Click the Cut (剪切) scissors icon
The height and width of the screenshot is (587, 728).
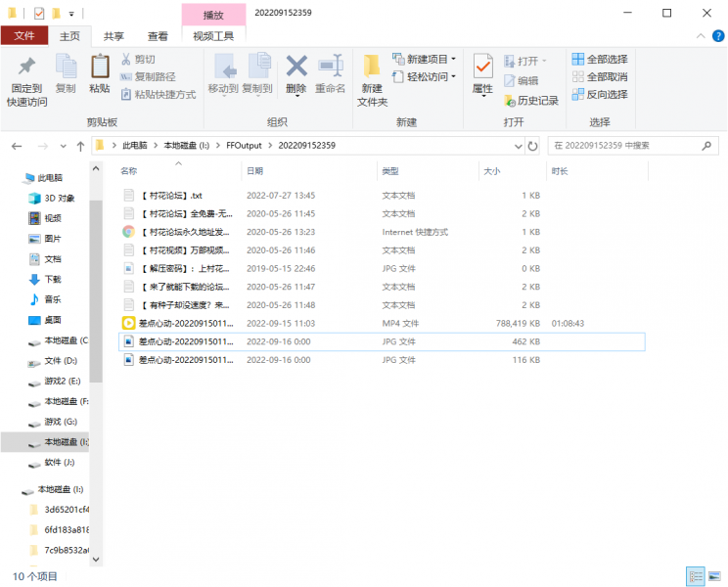[127, 60]
